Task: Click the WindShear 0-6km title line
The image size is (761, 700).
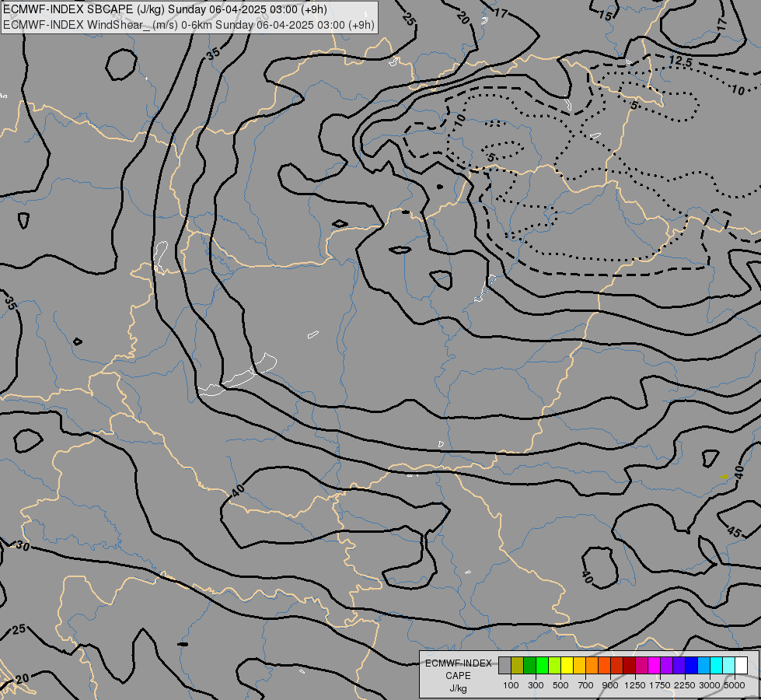Action: [189, 25]
